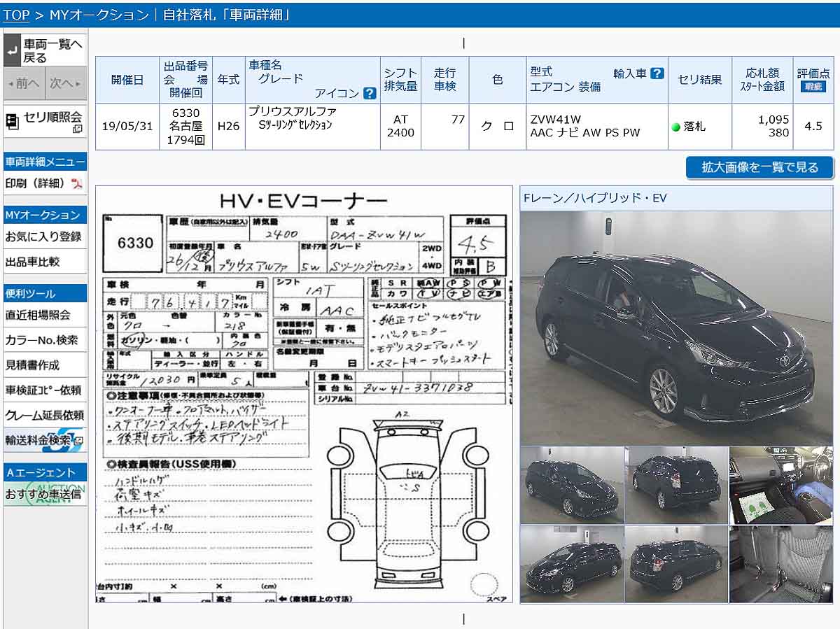Click the HV・EVコーナー auction sheet image
Screen dimensions: 840x629
(x=304, y=394)
